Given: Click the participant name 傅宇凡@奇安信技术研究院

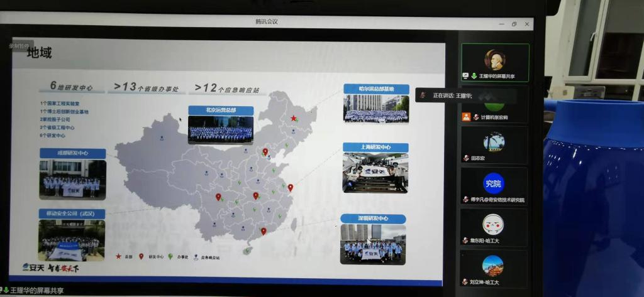Looking at the screenshot, I should click(x=497, y=200).
